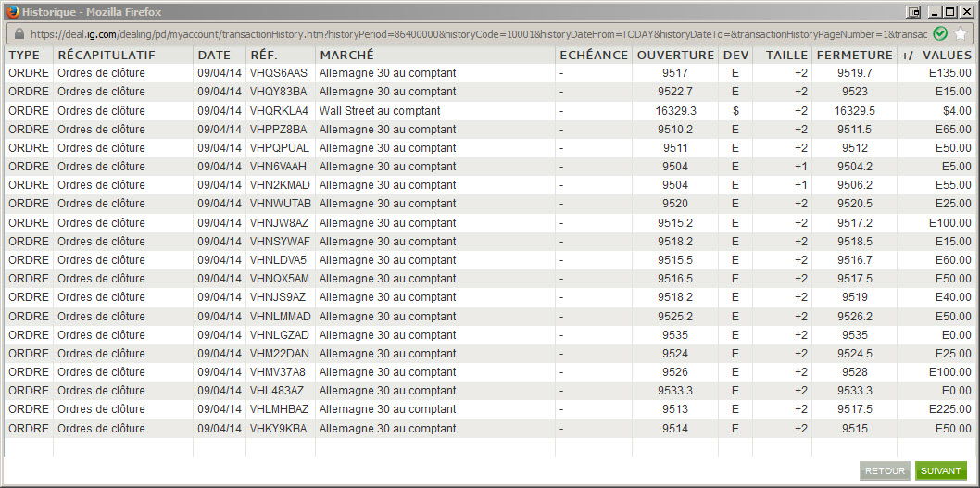The width and height of the screenshot is (980, 488).
Task: Click the bookmark star icon
Action: pos(960,33)
